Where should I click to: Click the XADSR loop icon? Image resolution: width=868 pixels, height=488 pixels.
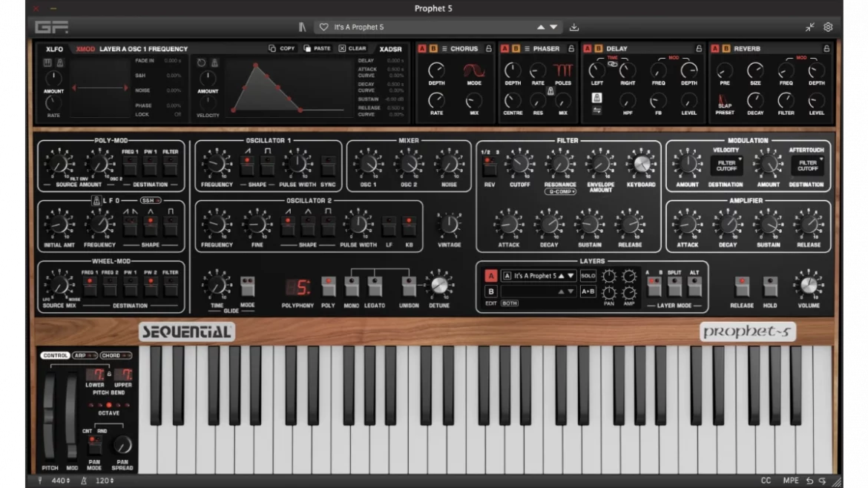[x=202, y=63]
